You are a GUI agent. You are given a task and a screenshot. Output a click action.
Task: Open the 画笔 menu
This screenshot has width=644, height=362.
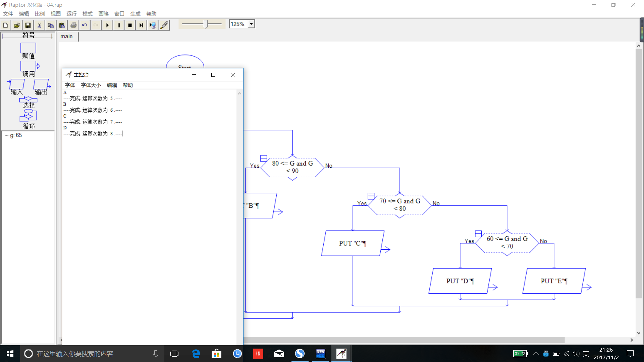pyautogui.click(x=103, y=14)
